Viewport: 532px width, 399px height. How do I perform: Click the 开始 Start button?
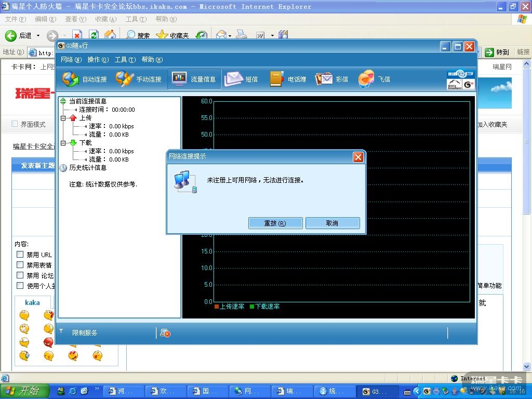coord(25,391)
